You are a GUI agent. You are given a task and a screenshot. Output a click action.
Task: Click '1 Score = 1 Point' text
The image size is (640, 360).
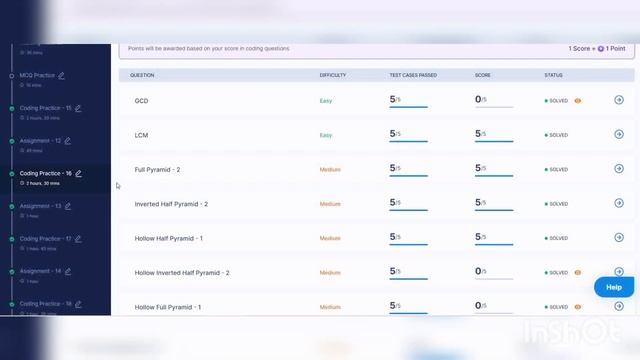pos(597,49)
